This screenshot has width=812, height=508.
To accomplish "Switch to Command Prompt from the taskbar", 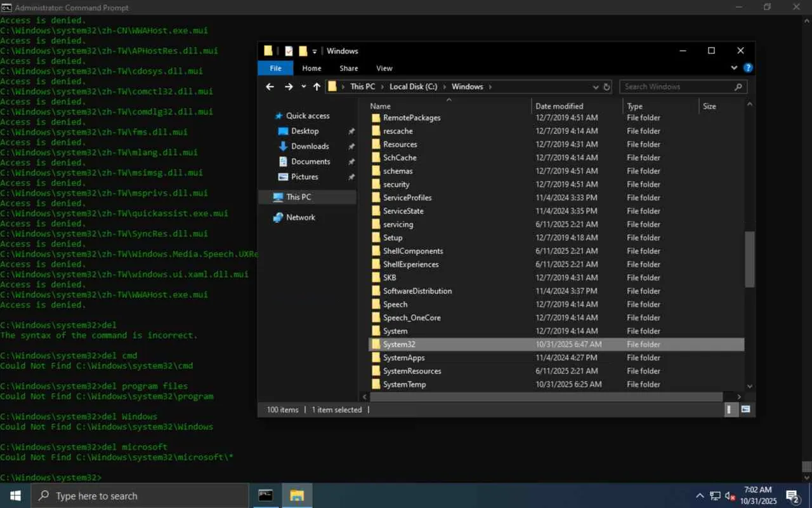I will tap(265, 496).
